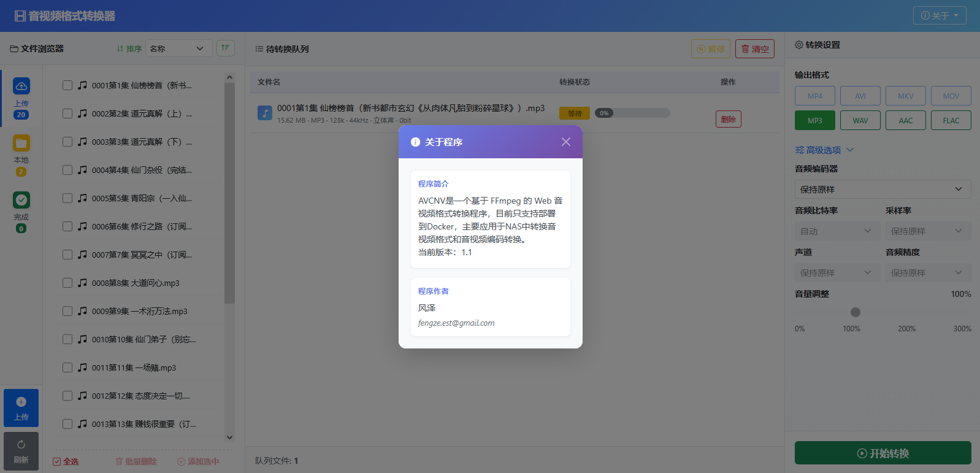Click the sort direction toggle icon
Image resolution: width=980 pixels, height=473 pixels.
pos(225,48)
